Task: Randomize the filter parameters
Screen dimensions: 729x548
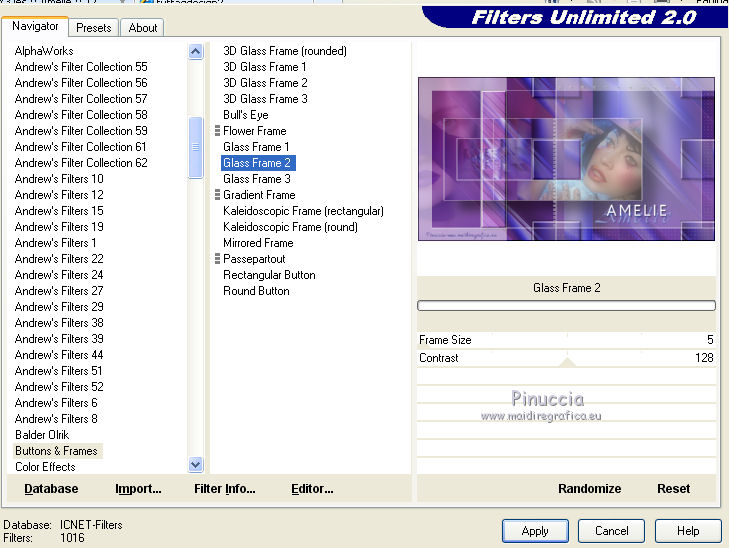Action: click(x=590, y=489)
